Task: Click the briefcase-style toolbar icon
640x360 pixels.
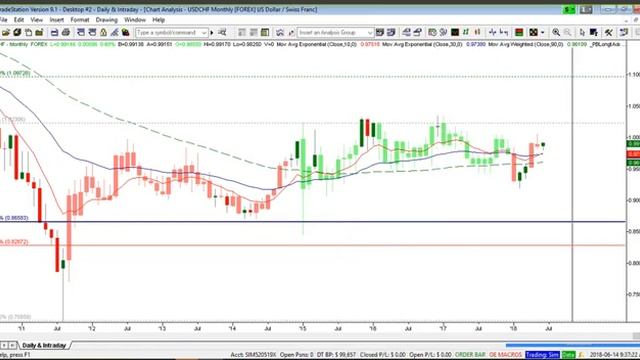Action: [x=39, y=32]
